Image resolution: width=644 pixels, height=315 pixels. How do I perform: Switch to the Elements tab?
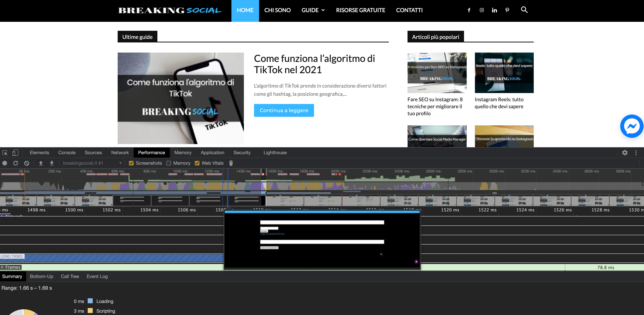(39, 153)
